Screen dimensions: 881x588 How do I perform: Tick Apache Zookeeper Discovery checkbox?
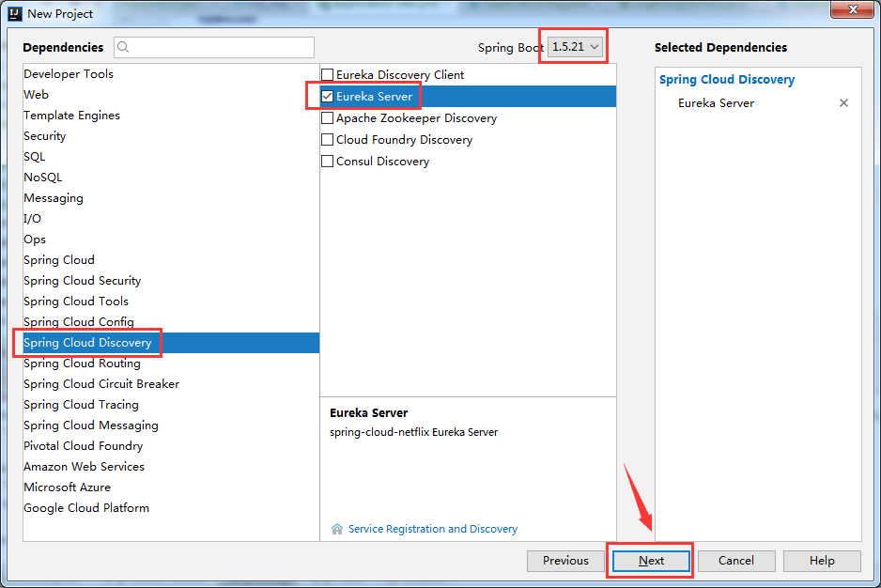click(327, 118)
